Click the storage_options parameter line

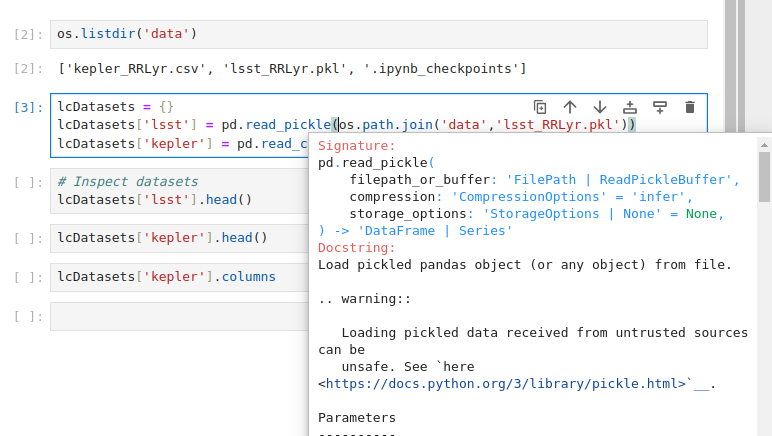point(537,214)
